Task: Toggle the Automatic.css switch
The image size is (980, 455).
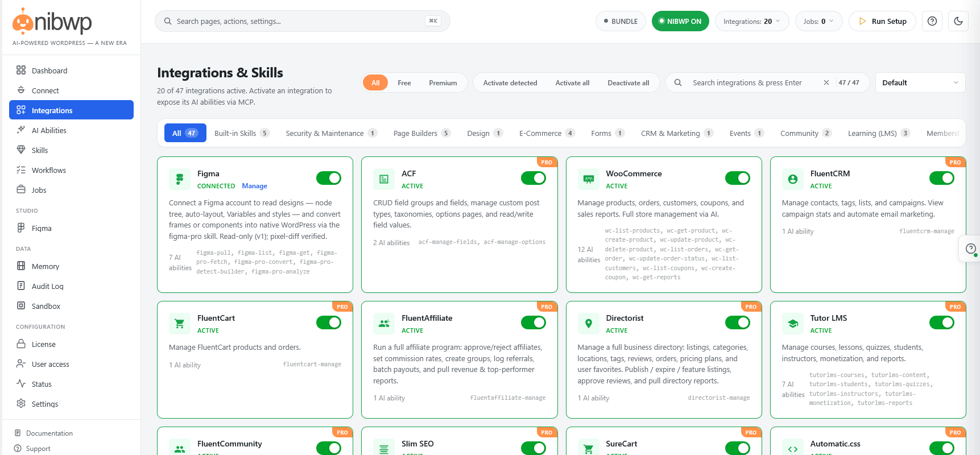Action: point(942,448)
